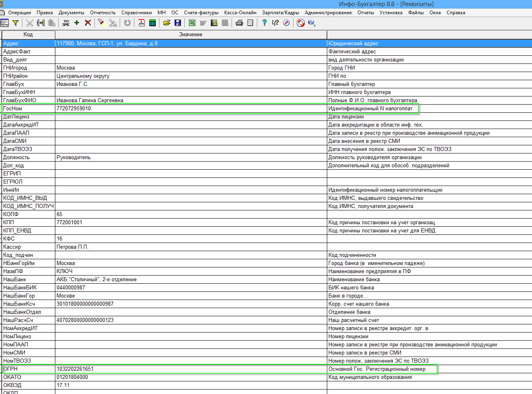Click the print preview page icon

click(250, 23)
